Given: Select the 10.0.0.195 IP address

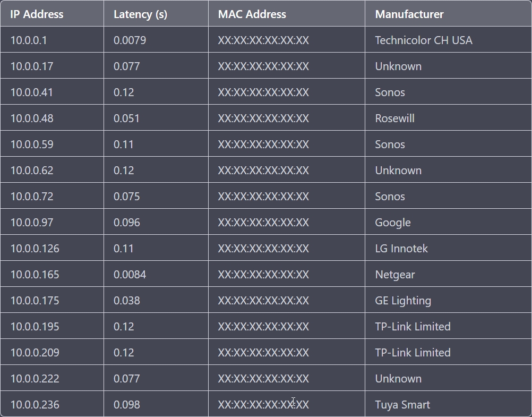Looking at the screenshot, I should (x=35, y=327).
